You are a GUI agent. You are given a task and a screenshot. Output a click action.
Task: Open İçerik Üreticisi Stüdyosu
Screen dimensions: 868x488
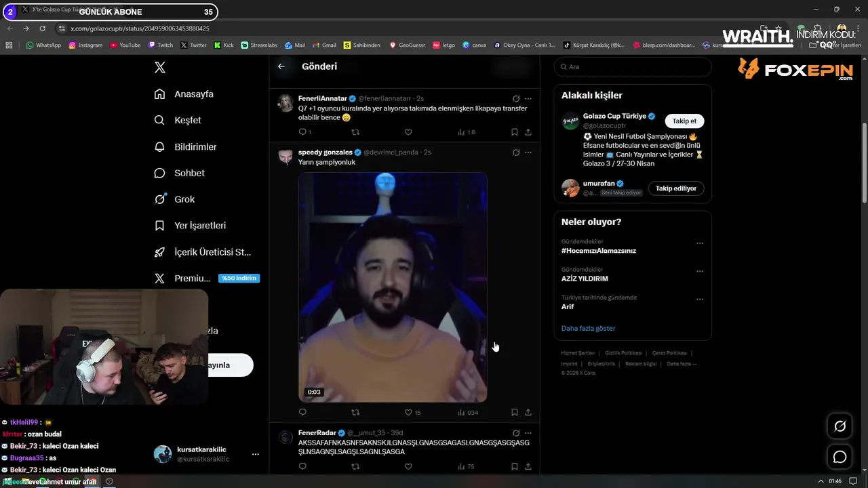[202, 252]
